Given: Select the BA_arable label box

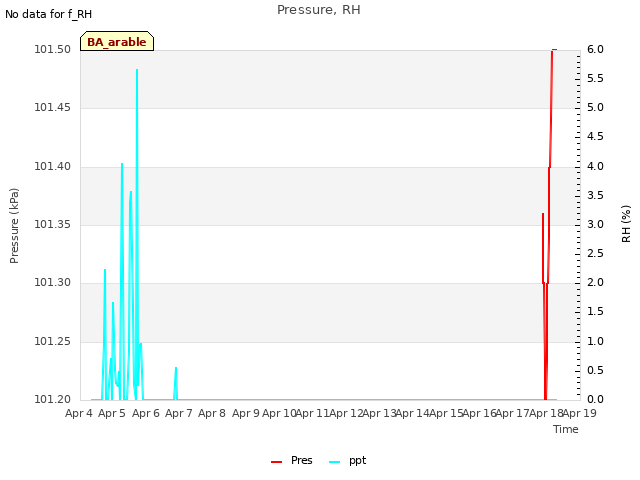Looking at the screenshot, I should pos(117,41).
